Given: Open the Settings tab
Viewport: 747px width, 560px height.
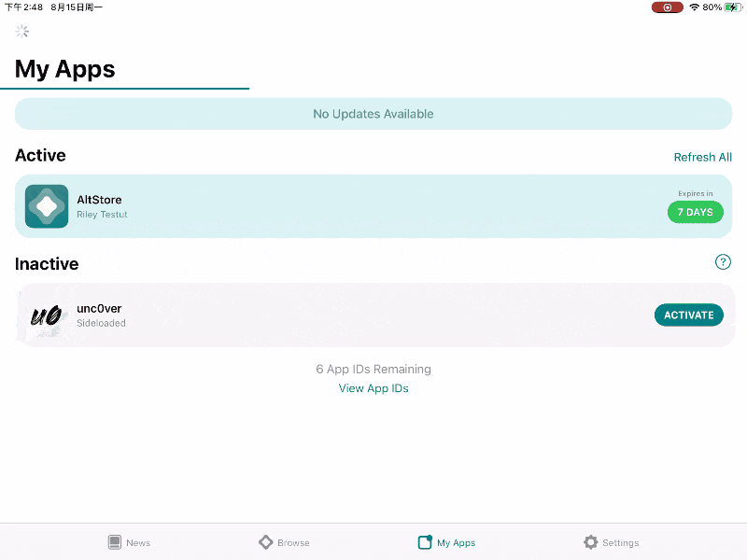Looking at the screenshot, I should (612, 542).
